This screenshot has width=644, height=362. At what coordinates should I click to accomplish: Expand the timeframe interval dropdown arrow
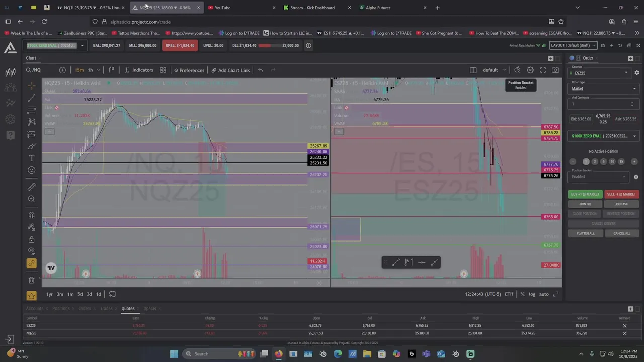pos(98,70)
